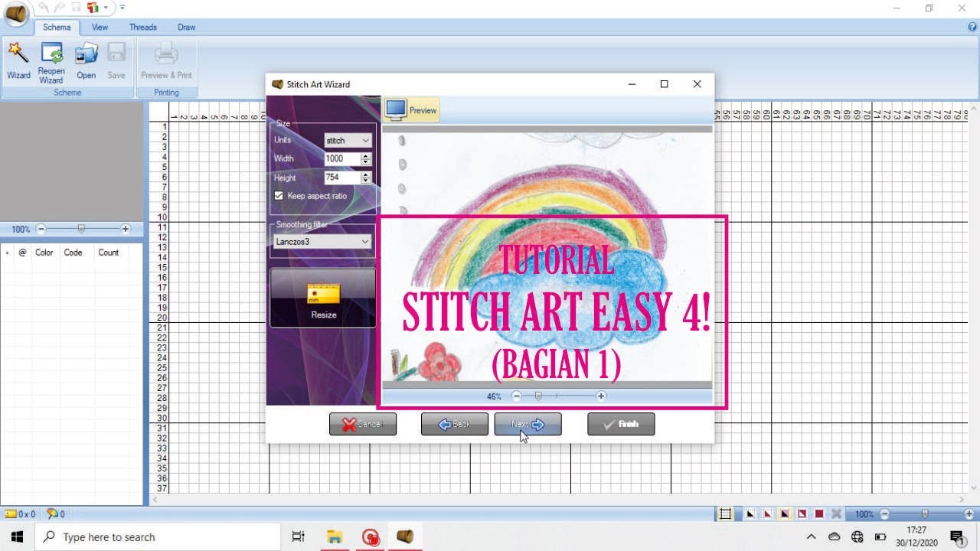Click the Code column header

pos(73,253)
